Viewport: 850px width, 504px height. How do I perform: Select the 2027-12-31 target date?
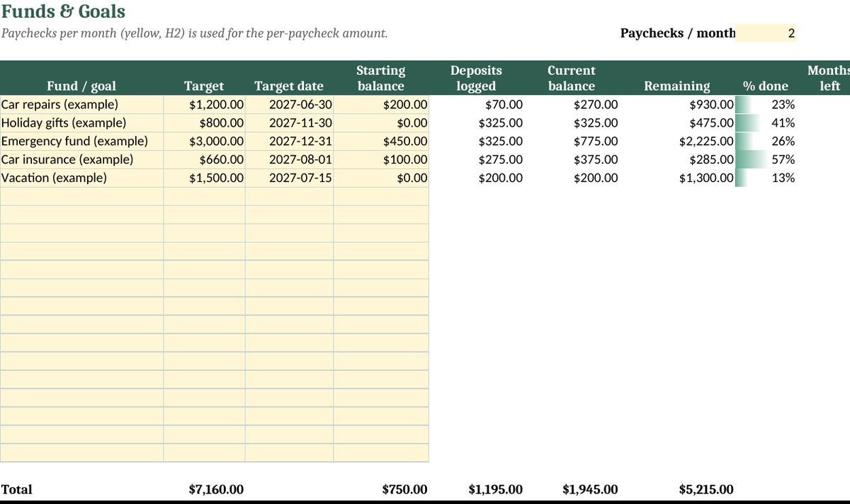click(x=290, y=142)
